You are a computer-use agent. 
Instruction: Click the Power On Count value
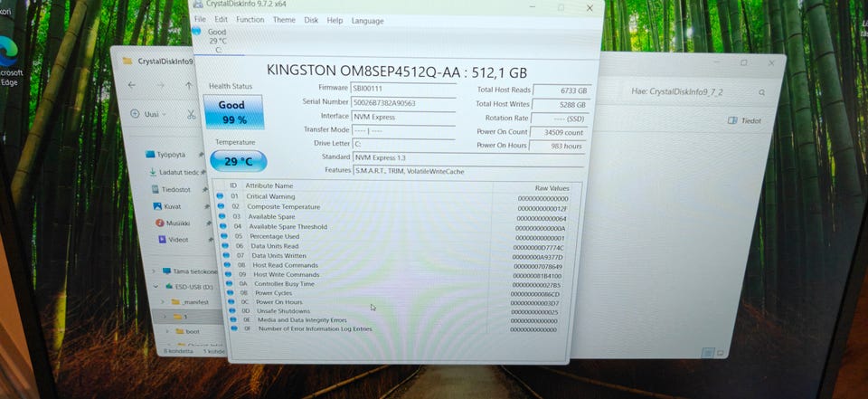558,133
